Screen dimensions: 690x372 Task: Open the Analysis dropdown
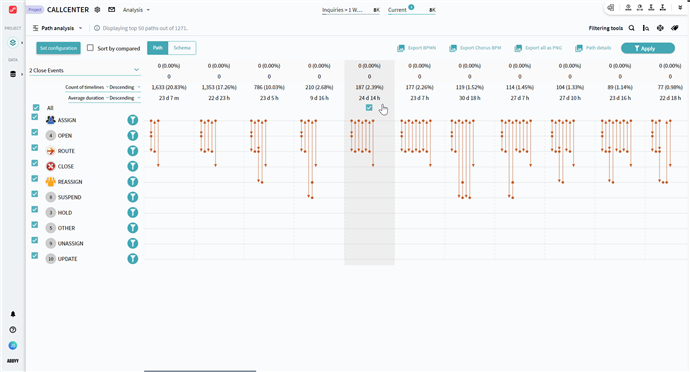click(x=136, y=10)
